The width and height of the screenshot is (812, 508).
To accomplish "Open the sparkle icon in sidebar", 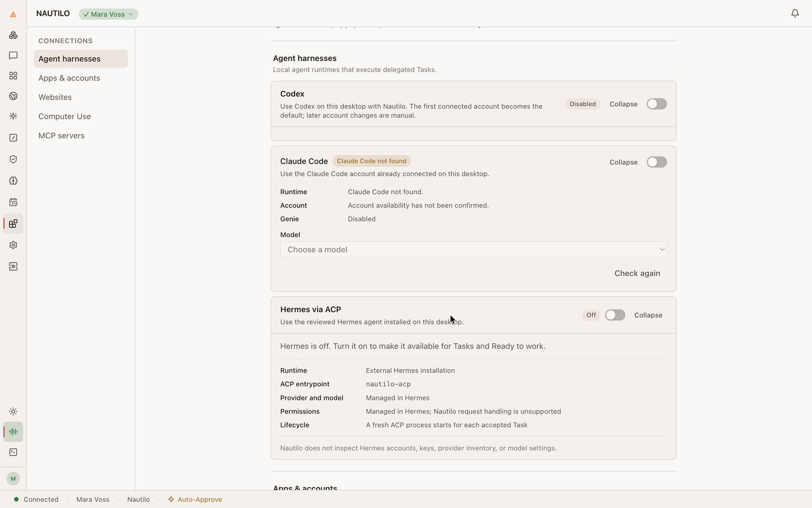I will click(x=13, y=116).
